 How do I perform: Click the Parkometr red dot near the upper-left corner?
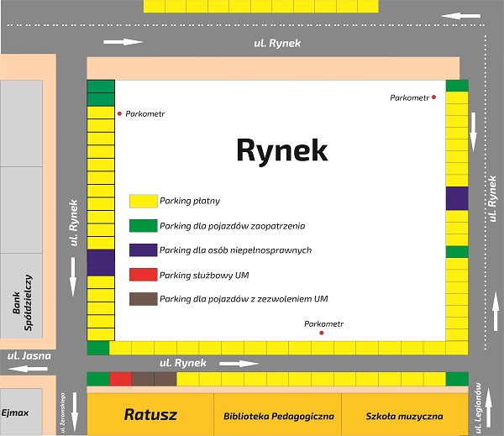(120, 113)
